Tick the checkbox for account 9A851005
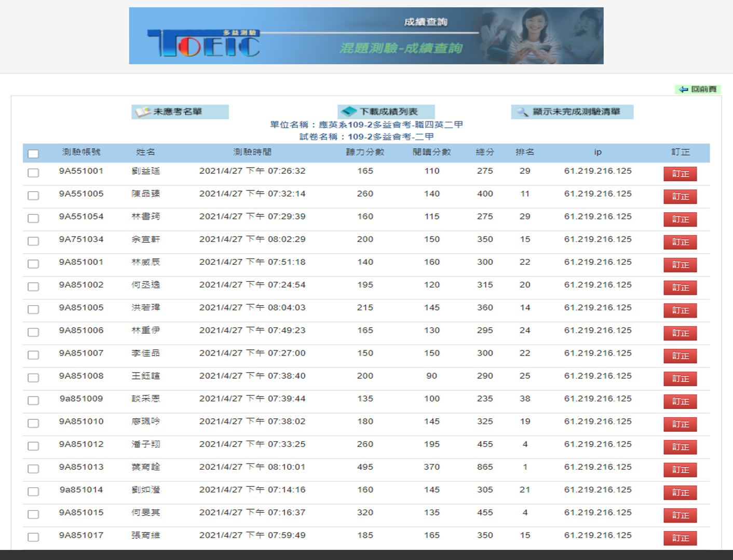This screenshot has height=560, width=733. coord(33,310)
